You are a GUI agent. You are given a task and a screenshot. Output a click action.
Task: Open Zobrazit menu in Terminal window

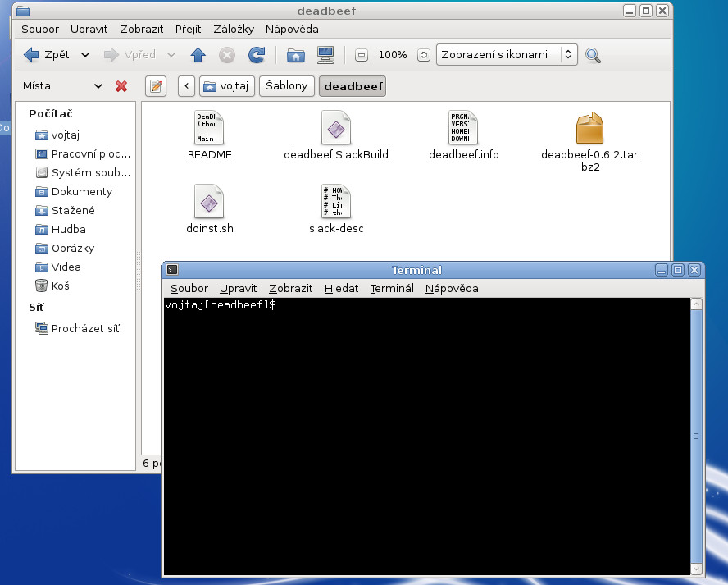[291, 289]
